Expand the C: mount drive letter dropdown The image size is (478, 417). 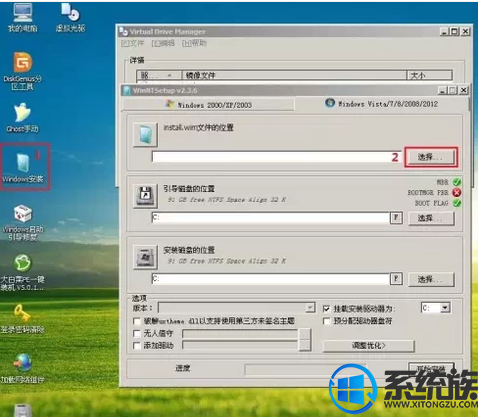[x=445, y=308]
